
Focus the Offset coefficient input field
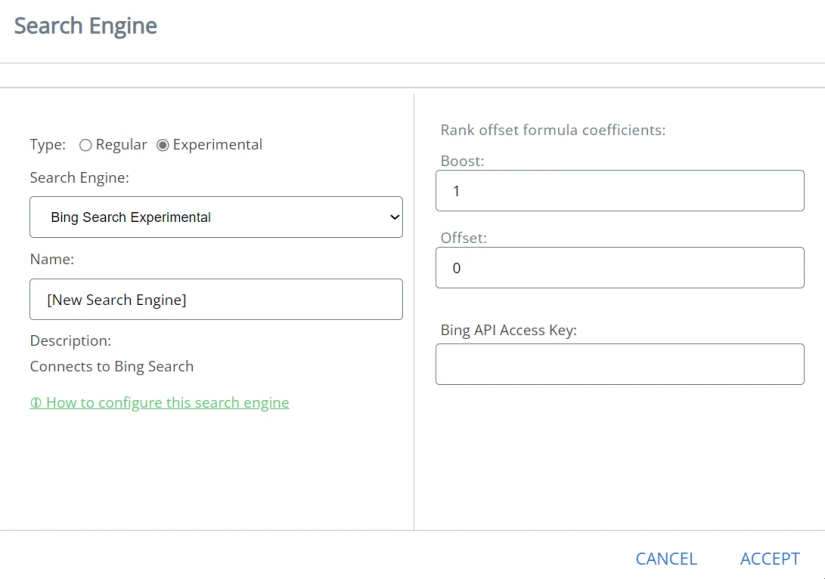click(619, 268)
